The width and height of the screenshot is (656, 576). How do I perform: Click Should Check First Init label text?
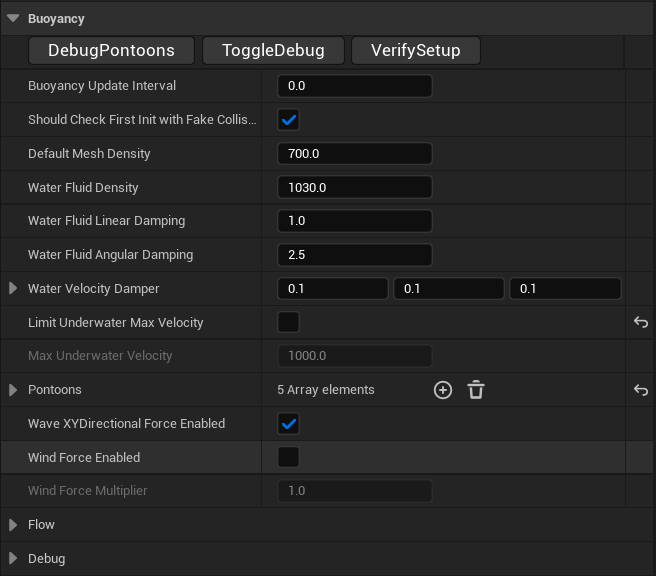[x=142, y=120]
